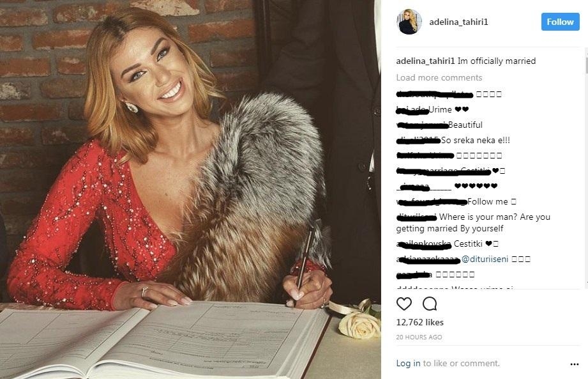This screenshot has width=588, height=379.
Task: Click commenter name before 'Follow me'
Action: point(431,202)
